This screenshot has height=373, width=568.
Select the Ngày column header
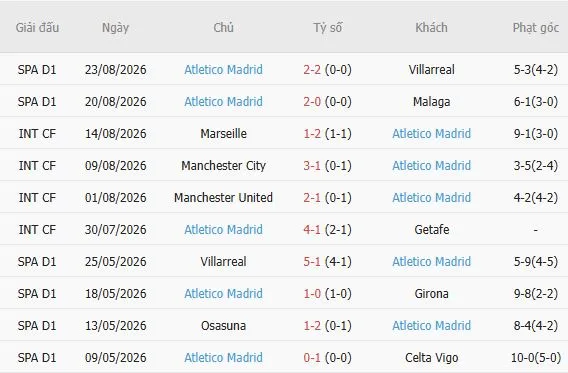coord(116,28)
